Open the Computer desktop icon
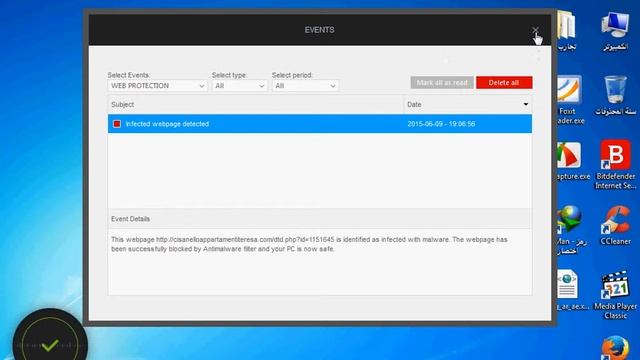The image size is (640, 360). pyautogui.click(x=615, y=31)
